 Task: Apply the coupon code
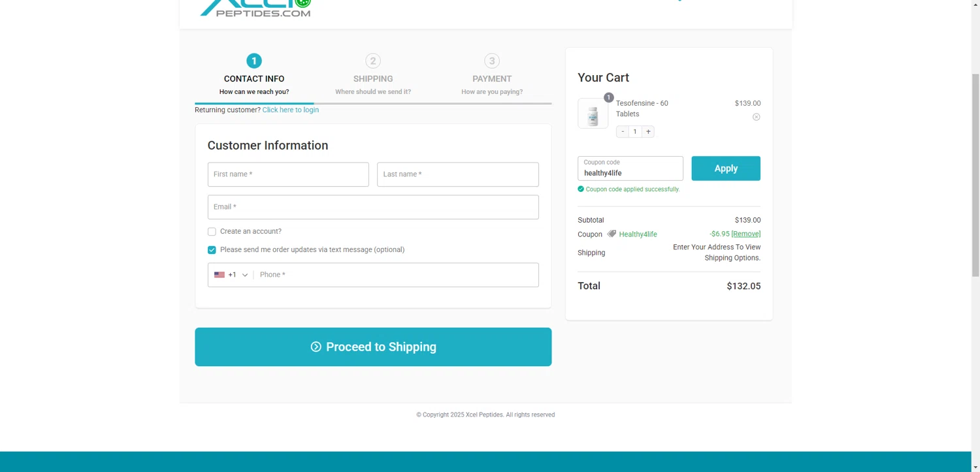(726, 168)
